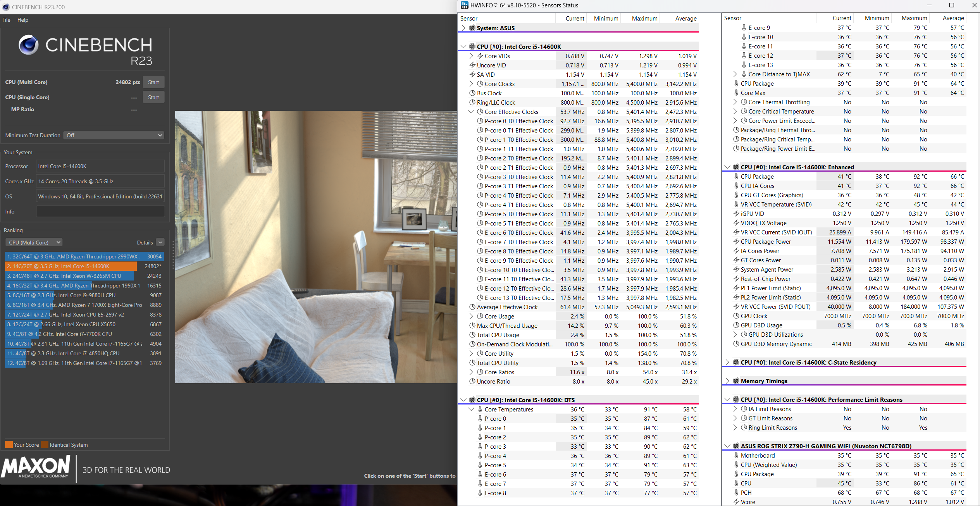The image size is (980, 506).
Task: Click the right pane Sensor column header
Action: click(769, 18)
